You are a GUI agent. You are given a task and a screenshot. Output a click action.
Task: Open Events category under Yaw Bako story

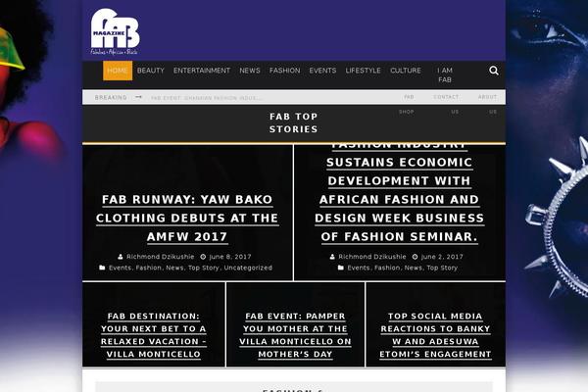click(x=120, y=268)
